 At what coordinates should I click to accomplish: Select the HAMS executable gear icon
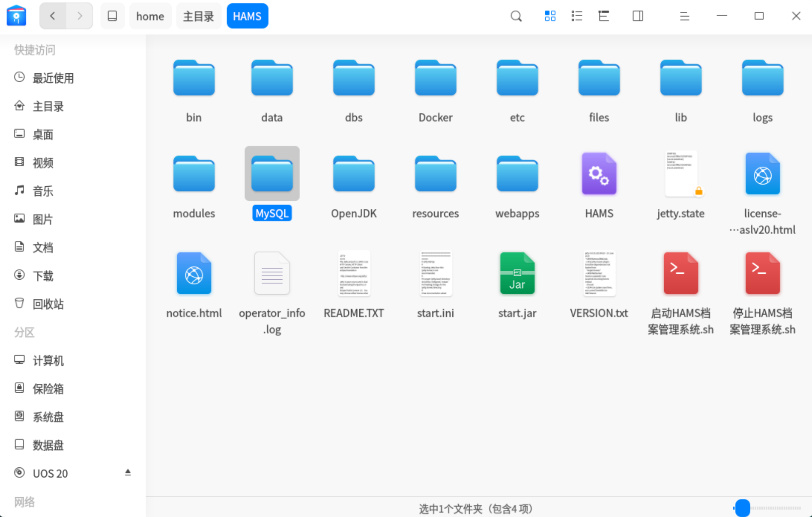pos(599,174)
